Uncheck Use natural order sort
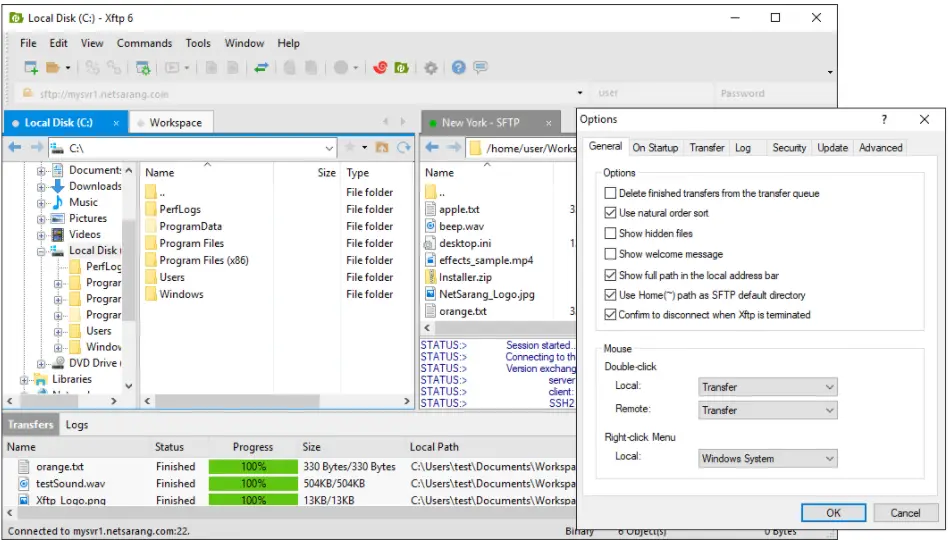The height and width of the screenshot is (540, 949). (611, 213)
